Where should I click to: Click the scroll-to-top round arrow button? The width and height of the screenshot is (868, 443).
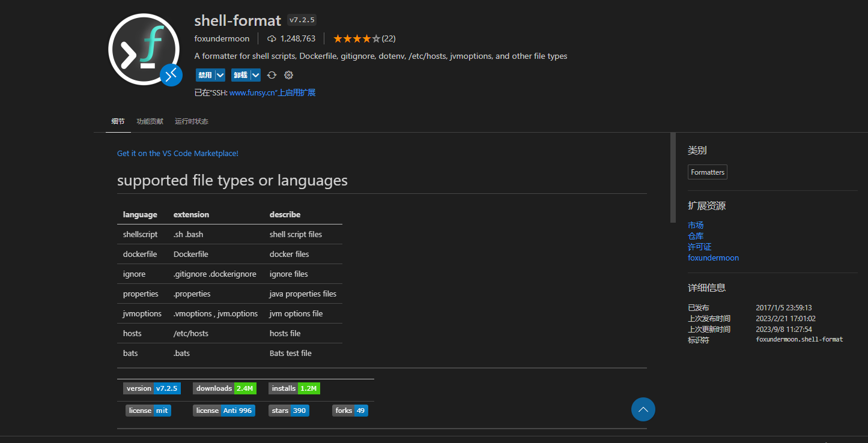point(643,409)
